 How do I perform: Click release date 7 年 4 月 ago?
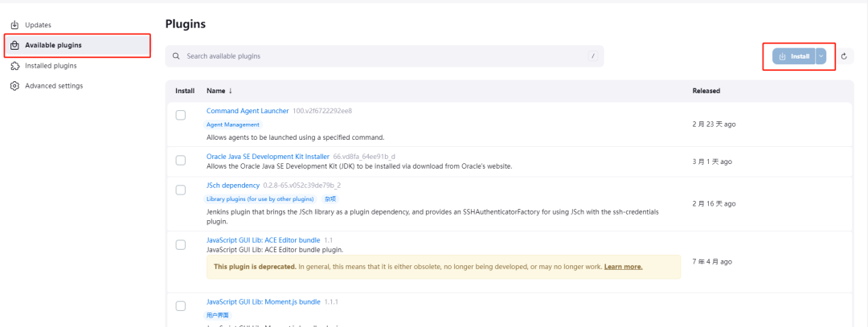pyautogui.click(x=712, y=261)
